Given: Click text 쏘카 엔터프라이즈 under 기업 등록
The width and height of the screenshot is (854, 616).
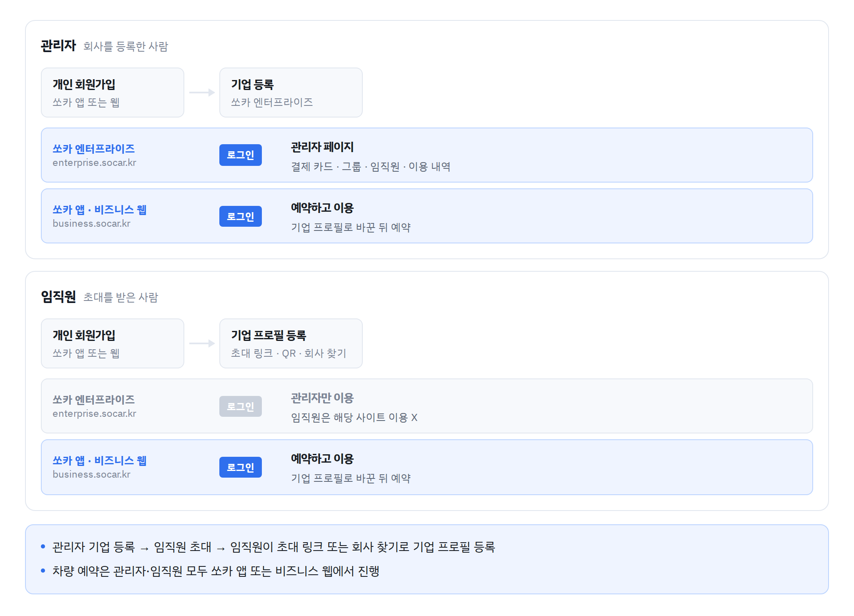Looking at the screenshot, I should 272,102.
